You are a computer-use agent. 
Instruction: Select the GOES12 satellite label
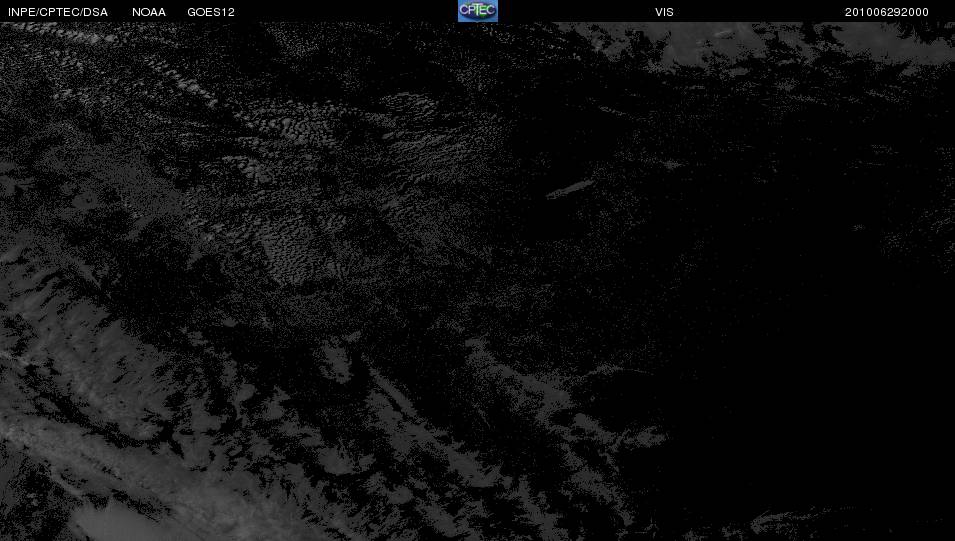click(x=211, y=12)
